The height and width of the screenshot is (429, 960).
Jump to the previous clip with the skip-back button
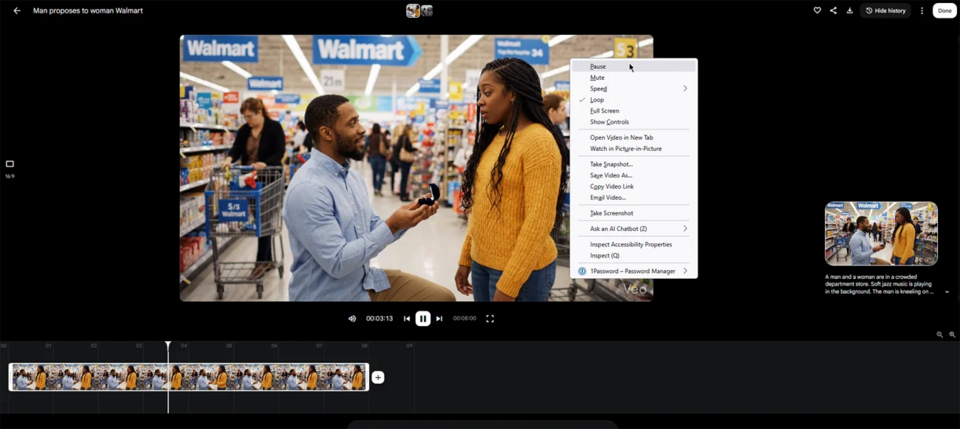pyautogui.click(x=407, y=318)
